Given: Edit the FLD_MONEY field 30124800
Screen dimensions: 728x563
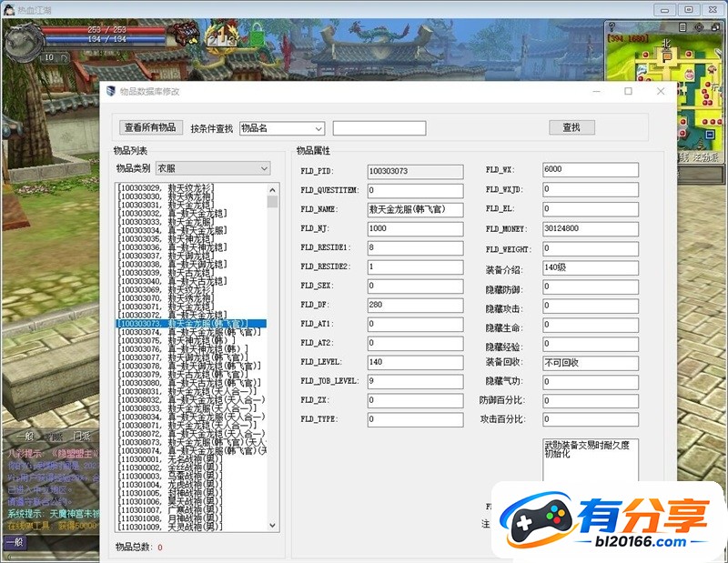Looking at the screenshot, I should click(590, 229).
